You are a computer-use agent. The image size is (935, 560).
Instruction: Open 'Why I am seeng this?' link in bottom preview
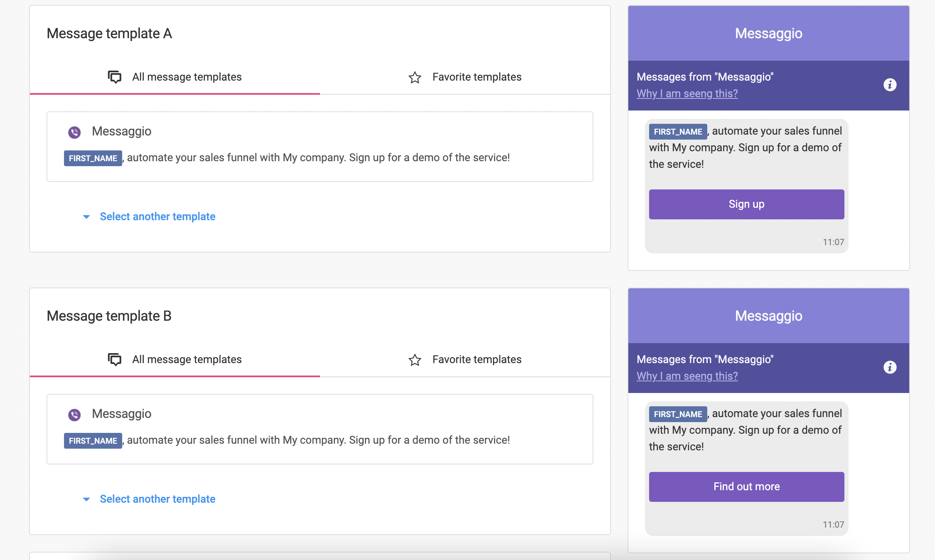click(x=687, y=376)
